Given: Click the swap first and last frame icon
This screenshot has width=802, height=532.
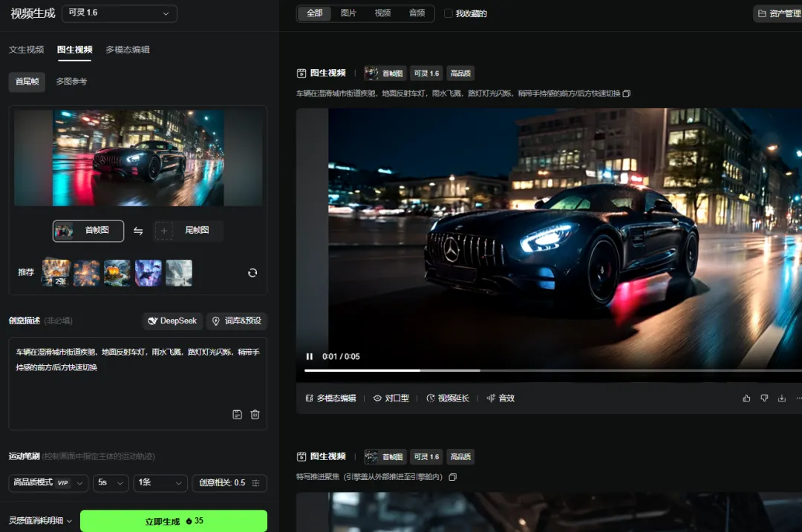Looking at the screenshot, I should [x=138, y=231].
